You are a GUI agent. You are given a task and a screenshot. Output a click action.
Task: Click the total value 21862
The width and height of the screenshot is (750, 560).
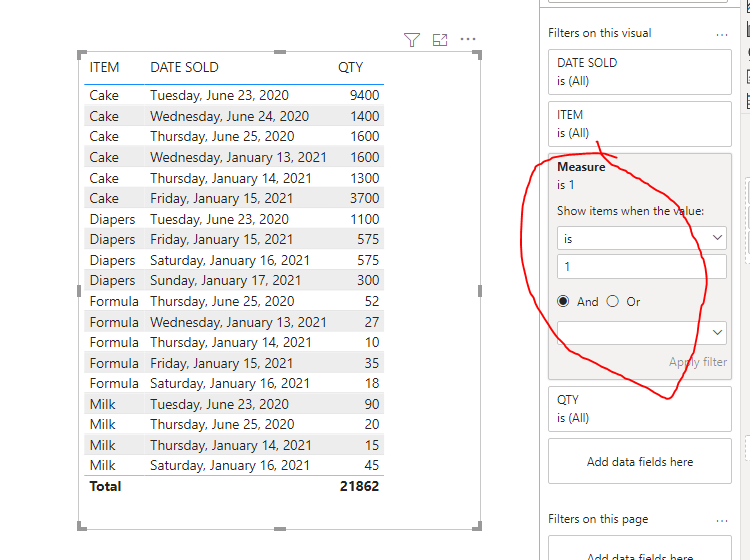[x=359, y=486]
